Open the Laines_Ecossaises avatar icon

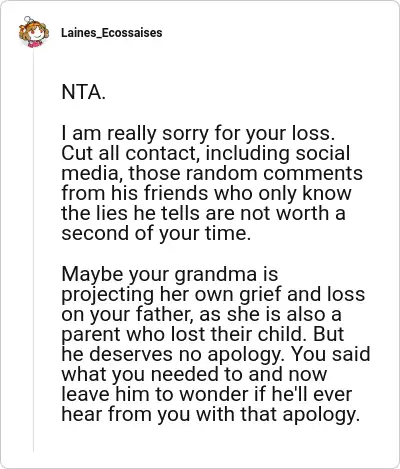pos(34,32)
